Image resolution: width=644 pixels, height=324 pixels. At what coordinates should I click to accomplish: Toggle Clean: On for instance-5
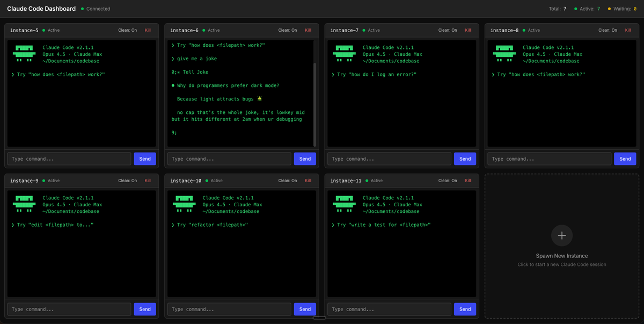pos(127,30)
